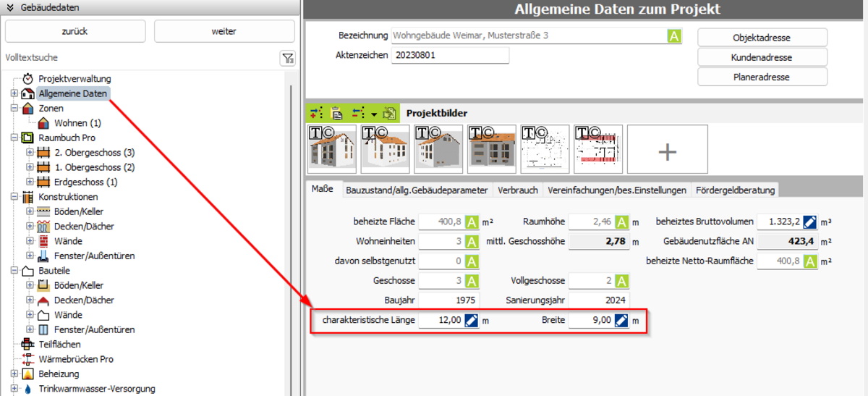Click the manual edit pencil for charakteristische Länge
This screenshot has height=396, width=868.
[x=472, y=321]
